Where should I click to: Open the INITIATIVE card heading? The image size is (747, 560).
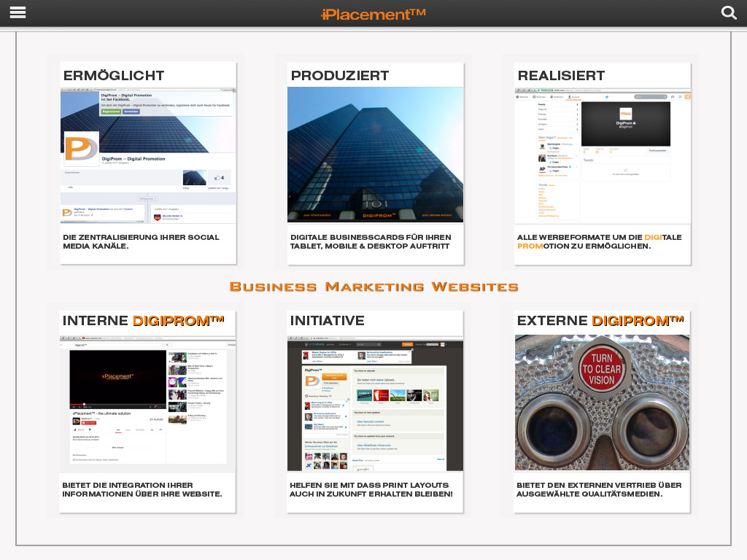(327, 321)
